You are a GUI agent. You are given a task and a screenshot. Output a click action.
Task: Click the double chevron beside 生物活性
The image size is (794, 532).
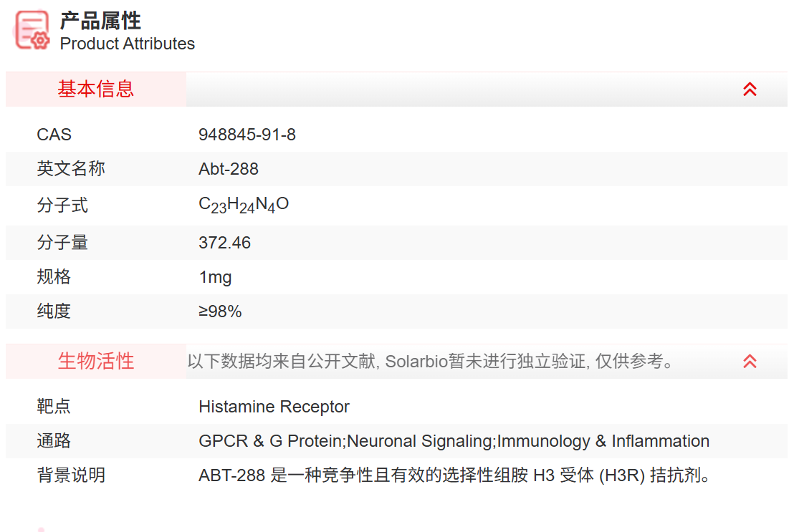(x=750, y=362)
